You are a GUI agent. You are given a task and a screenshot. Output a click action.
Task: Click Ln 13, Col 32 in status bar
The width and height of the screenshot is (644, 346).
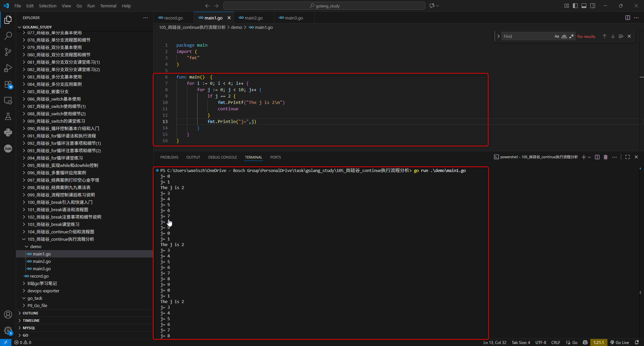tap(495, 342)
